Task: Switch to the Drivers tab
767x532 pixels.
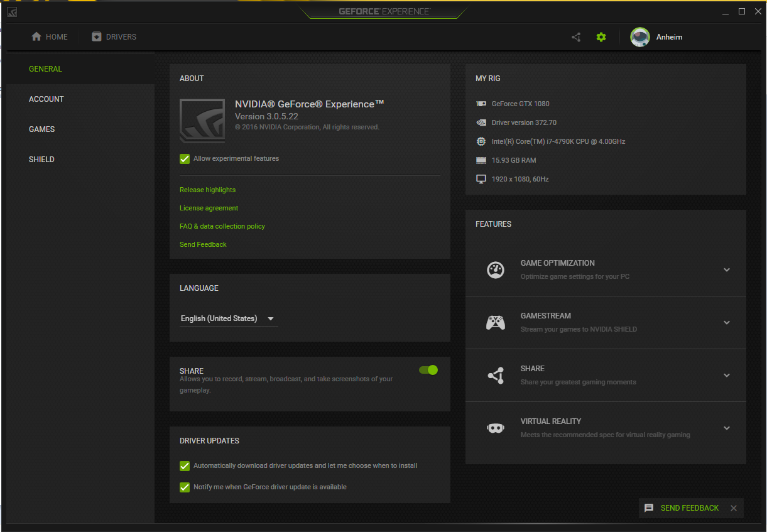Action: click(x=114, y=37)
